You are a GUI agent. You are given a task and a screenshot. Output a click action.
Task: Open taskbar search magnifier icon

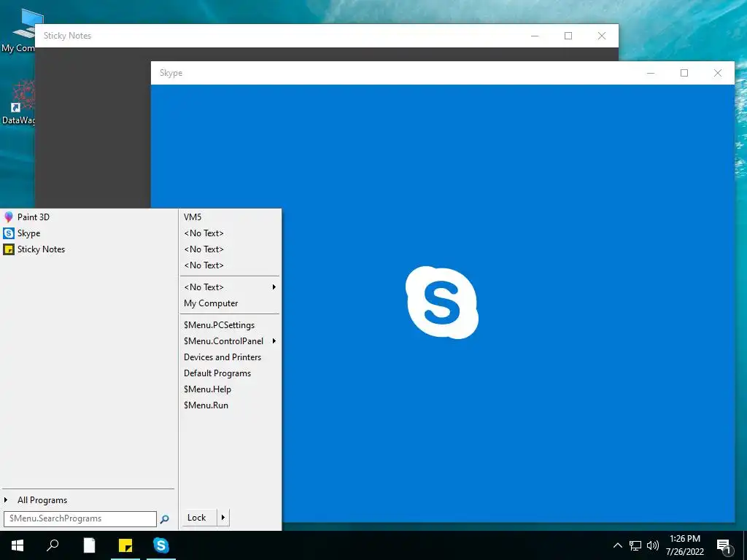point(53,545)
